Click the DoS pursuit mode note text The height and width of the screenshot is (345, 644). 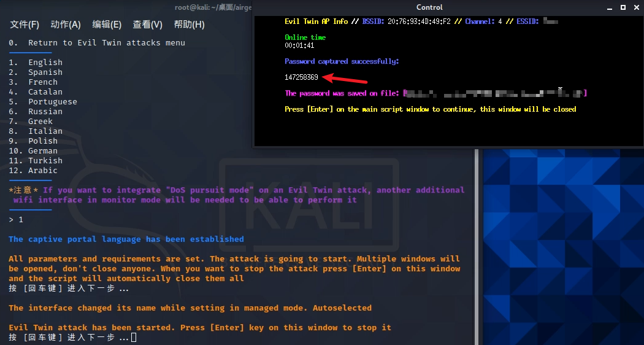click(237, 195)
